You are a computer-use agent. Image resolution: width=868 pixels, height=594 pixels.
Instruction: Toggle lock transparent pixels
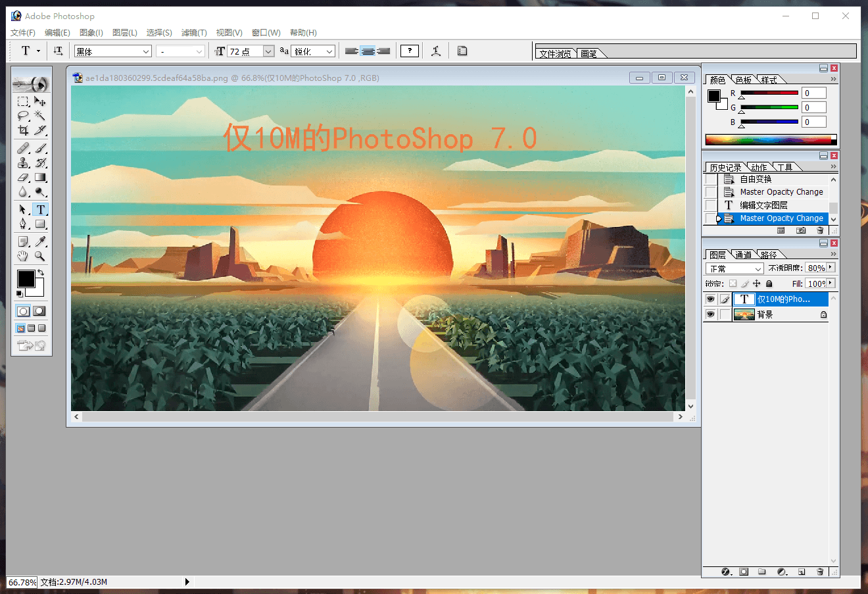tap(733, 284)
